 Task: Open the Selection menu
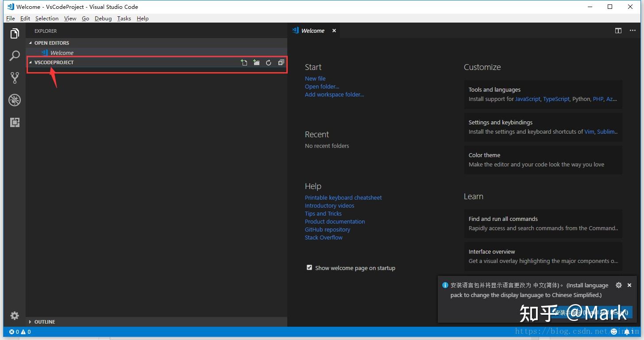pyautogui.click(x=47, y=18)
